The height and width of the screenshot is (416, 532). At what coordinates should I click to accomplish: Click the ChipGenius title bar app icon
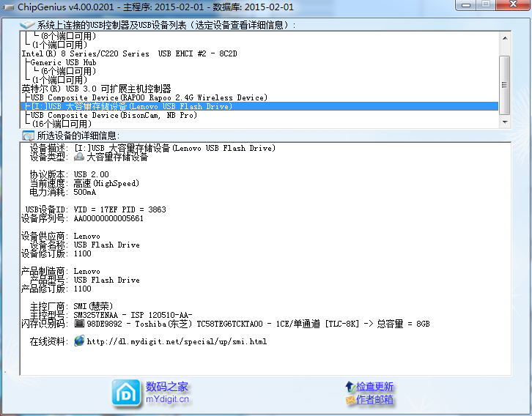point(8,7)
